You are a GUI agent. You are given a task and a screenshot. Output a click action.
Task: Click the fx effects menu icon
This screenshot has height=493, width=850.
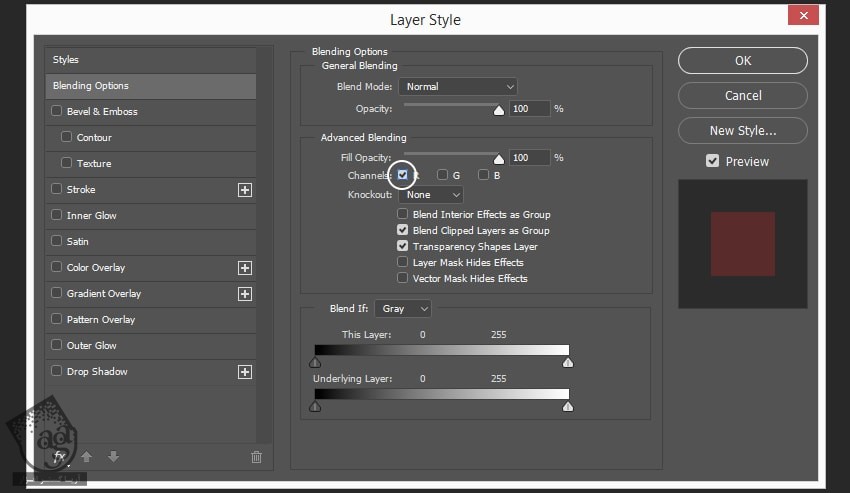coord(59,456)
